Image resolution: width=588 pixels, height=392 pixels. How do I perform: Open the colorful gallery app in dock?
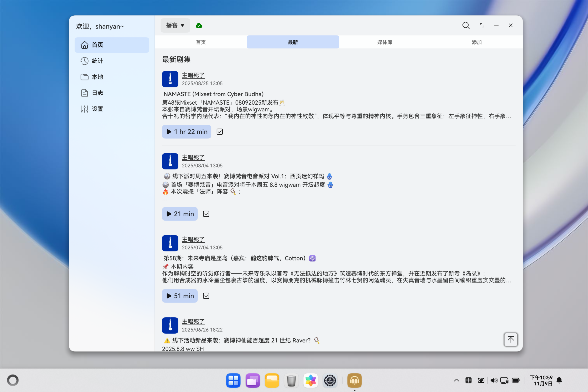pos(311,381)
